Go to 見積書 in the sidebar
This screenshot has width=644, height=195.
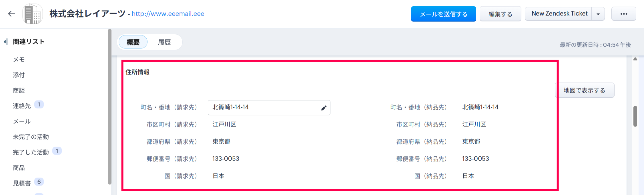(x=22, y=183)
